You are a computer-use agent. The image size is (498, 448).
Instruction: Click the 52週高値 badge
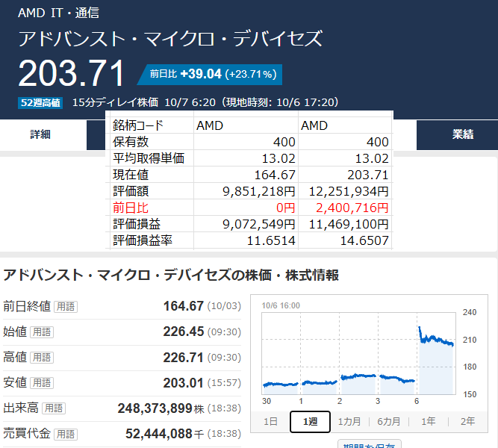click(x=41, y=102)
